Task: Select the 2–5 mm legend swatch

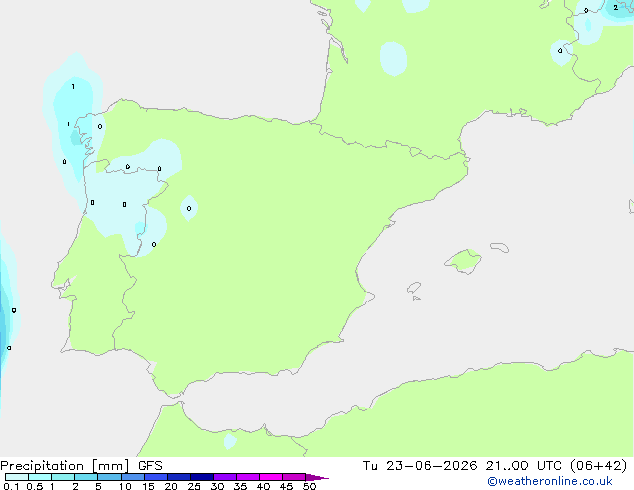Action: (x=86, y=477)
